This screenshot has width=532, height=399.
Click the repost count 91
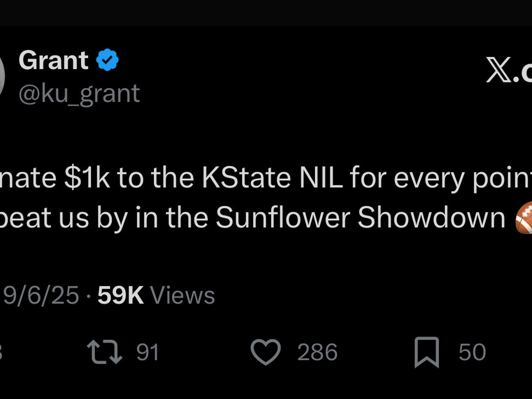148,352
